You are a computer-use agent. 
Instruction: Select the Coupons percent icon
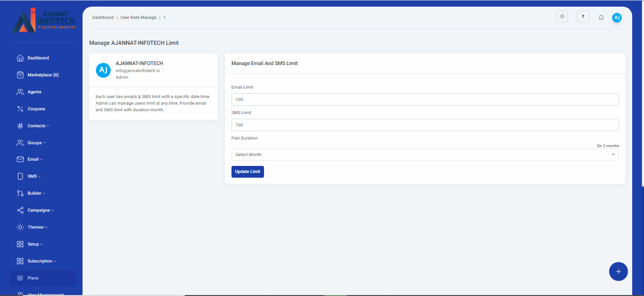[20, 109]
